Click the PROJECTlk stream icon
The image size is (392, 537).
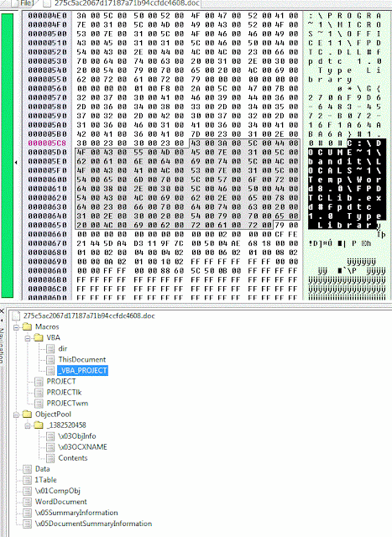point(39,393)
